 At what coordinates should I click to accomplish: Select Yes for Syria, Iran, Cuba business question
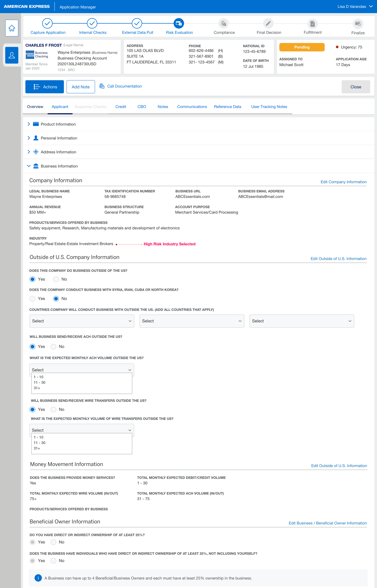(32, 298)
